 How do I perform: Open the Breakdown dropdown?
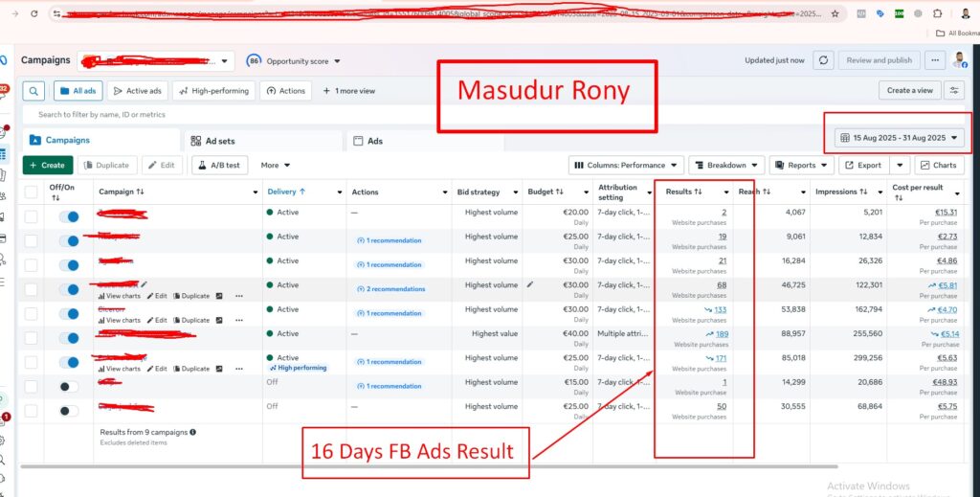click(x=725, y=165)
